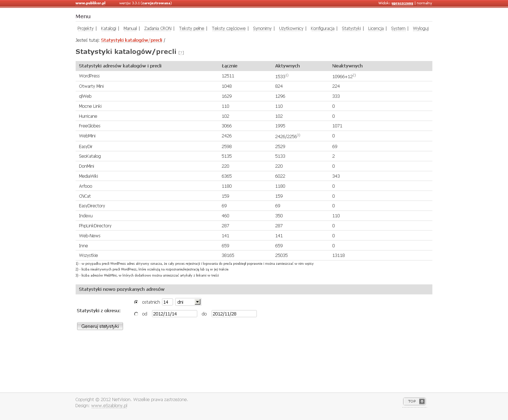Open Licencja menu item
The height and width of the screenshot is (420, 508).
(376, 29)
